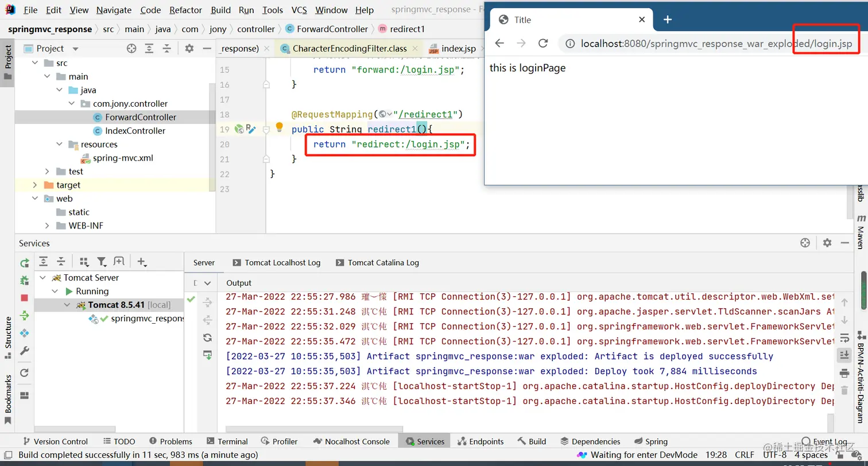
Task: Open the Terminal tool window
Action: click(227, 441)
